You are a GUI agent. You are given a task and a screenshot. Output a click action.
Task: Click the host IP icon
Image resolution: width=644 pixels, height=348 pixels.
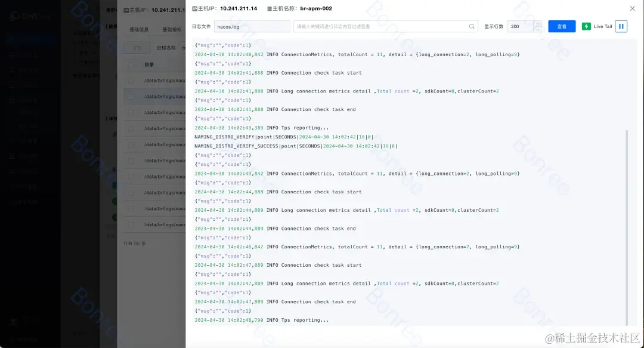(x=194, y=8)
